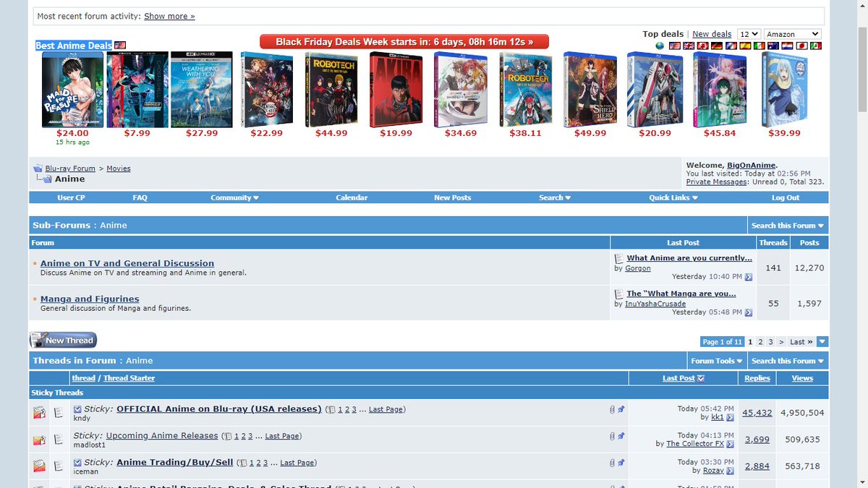Screen dimensions: 868x488
Task: Click attachment paperclip on Upcoming Anime Releases
Action: pos(612,436)
